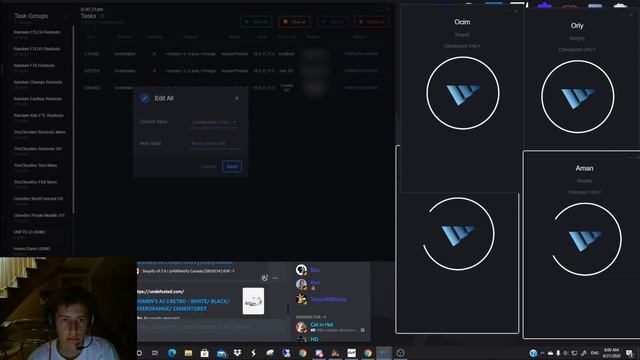Click Cancel in the Edit All dialog

[x=207, y=167]
